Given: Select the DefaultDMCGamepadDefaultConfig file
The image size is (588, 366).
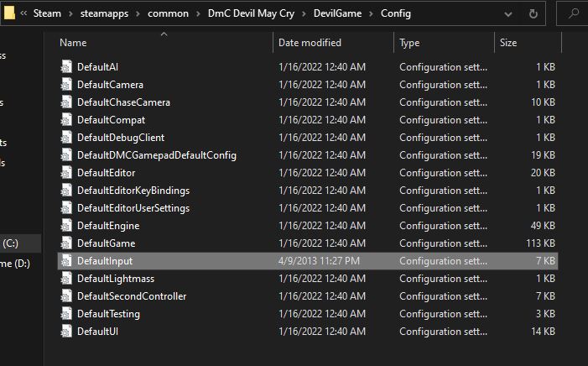Looking at the screenshot, I should pyautogui.click(x=156, y=155).
